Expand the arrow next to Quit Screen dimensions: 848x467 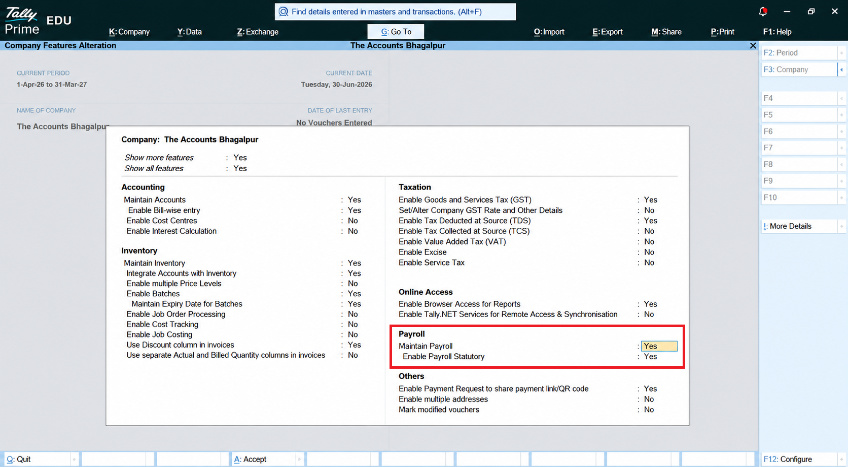pos(75,459)
